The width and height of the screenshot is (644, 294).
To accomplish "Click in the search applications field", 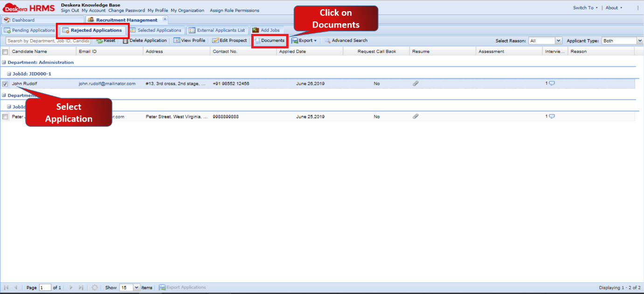I will 47,41.
